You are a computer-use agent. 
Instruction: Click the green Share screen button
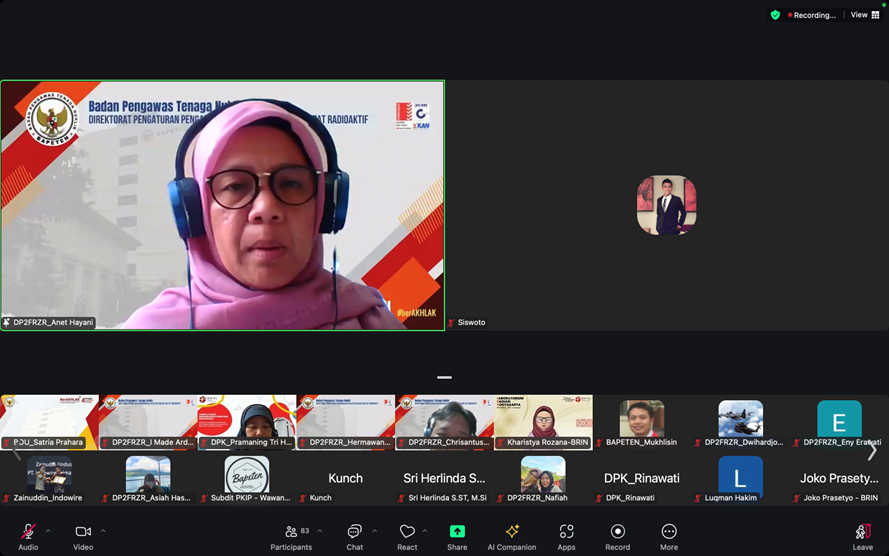tap(457, 536)
